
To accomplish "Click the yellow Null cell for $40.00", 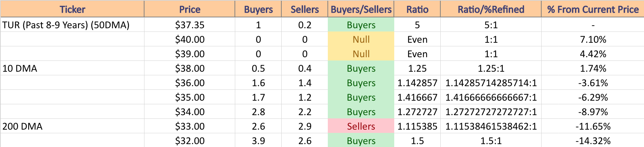I will 361,39.
